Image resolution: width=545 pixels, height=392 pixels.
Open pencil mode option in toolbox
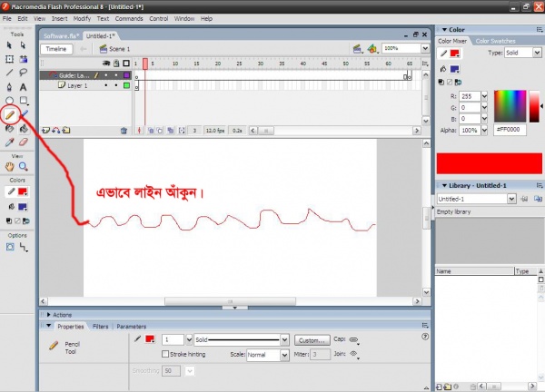tap(24, 247)
